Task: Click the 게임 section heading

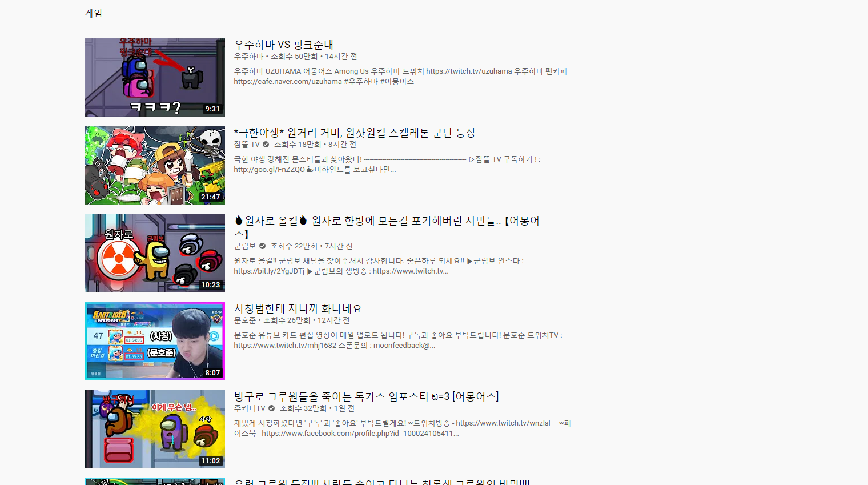Action: point(94,13)
